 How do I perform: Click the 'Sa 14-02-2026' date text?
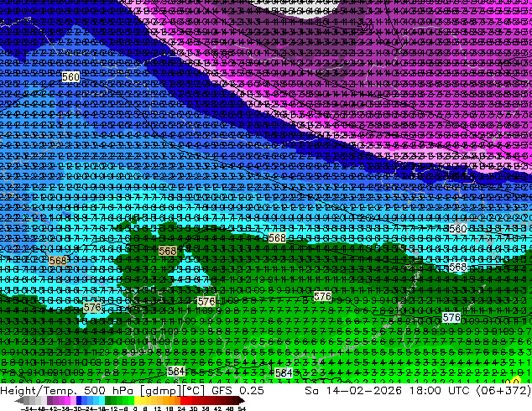[354, 390]
